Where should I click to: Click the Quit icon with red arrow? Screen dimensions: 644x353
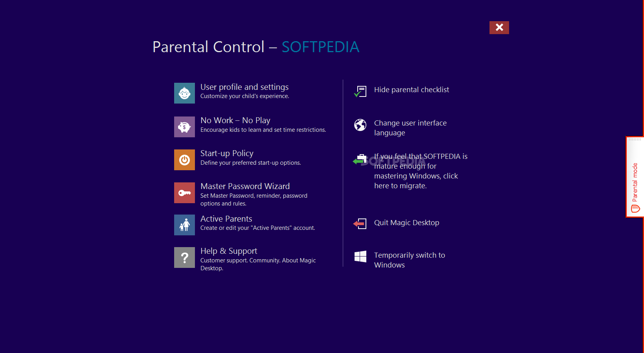click(360, 224)
